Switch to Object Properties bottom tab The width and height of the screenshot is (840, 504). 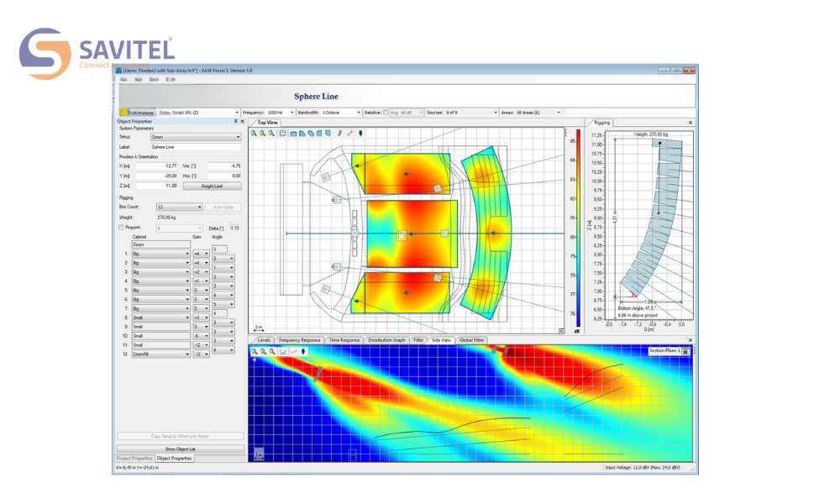point(174,459)
